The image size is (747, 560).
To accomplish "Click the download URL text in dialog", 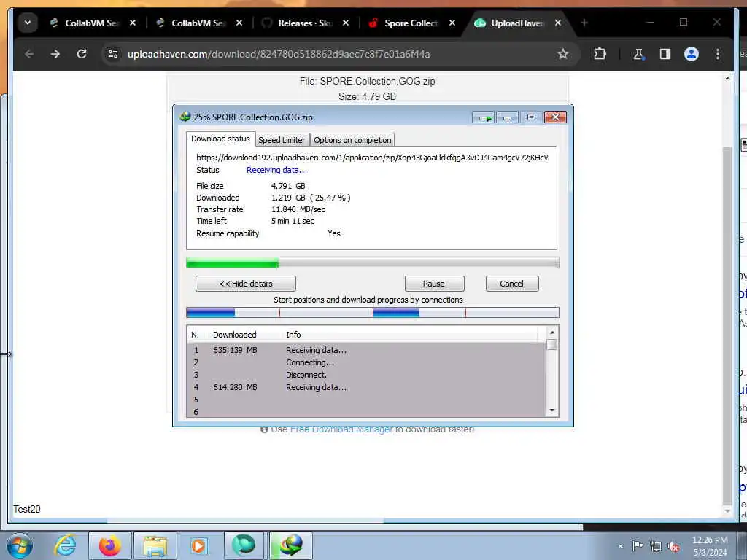I will tap(372, 157).
